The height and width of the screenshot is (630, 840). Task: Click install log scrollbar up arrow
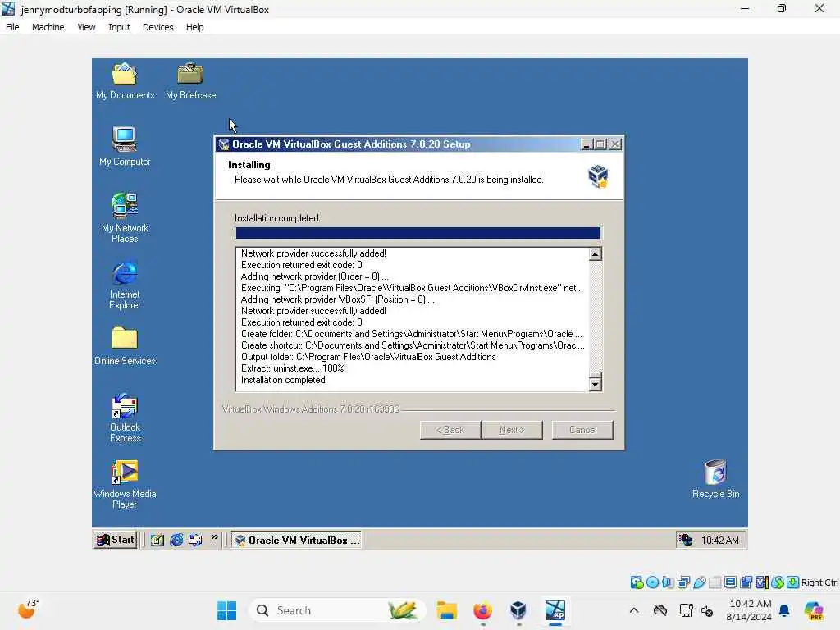click(596, 254)
